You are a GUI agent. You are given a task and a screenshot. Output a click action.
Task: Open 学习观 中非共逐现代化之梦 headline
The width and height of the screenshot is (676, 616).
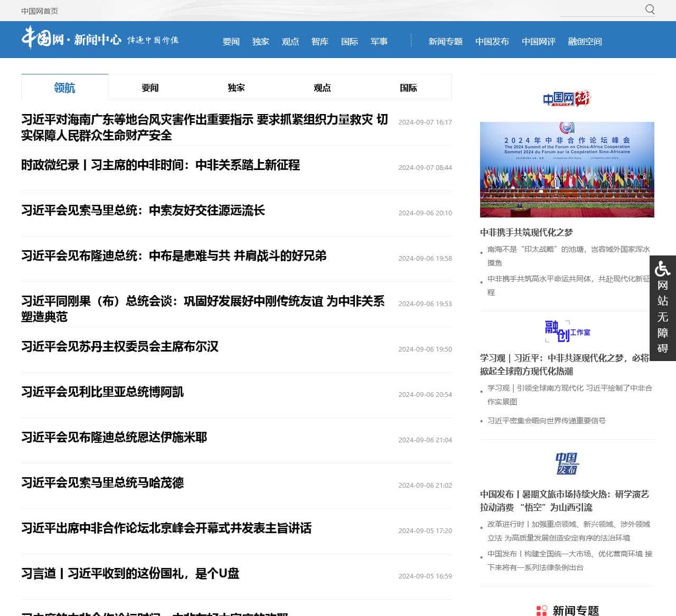coord(565,364)
